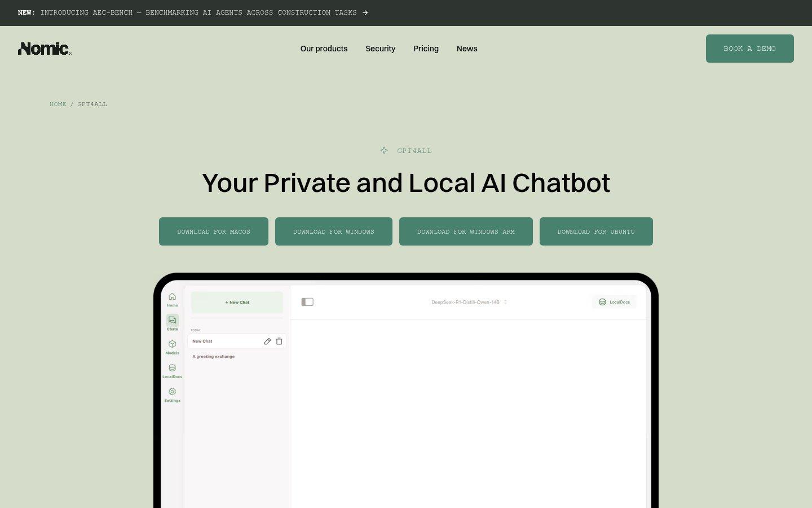Click the pencil edit icon for New Chat
Screen dimensions: 812x508
tap(267, 341)
